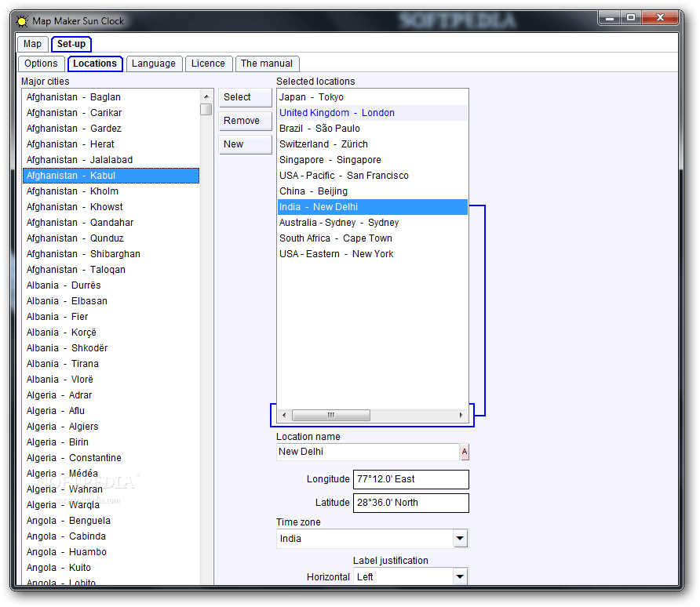Click the Major cities scroll up arrow
The width and height of the screenshot is (700, 607).
point(206,96)
